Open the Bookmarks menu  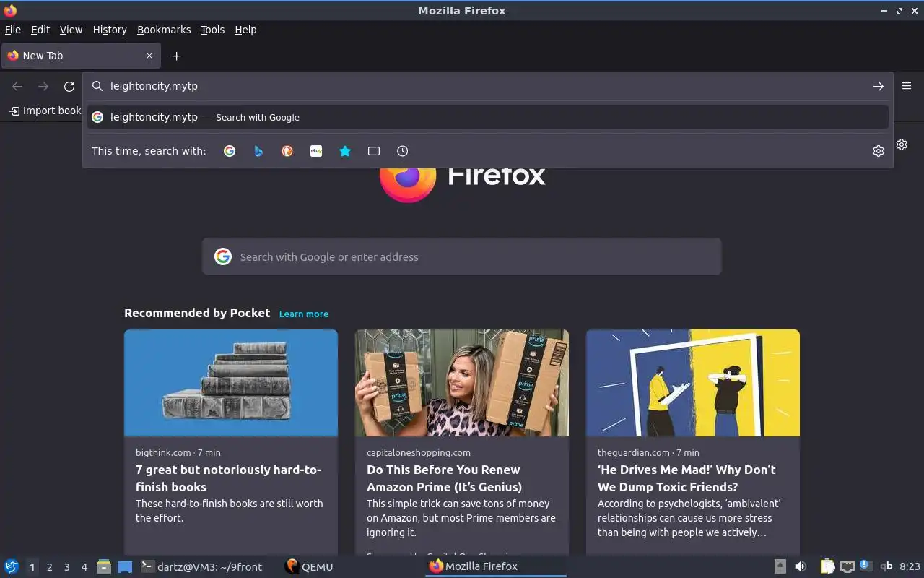tap(164, 30)
